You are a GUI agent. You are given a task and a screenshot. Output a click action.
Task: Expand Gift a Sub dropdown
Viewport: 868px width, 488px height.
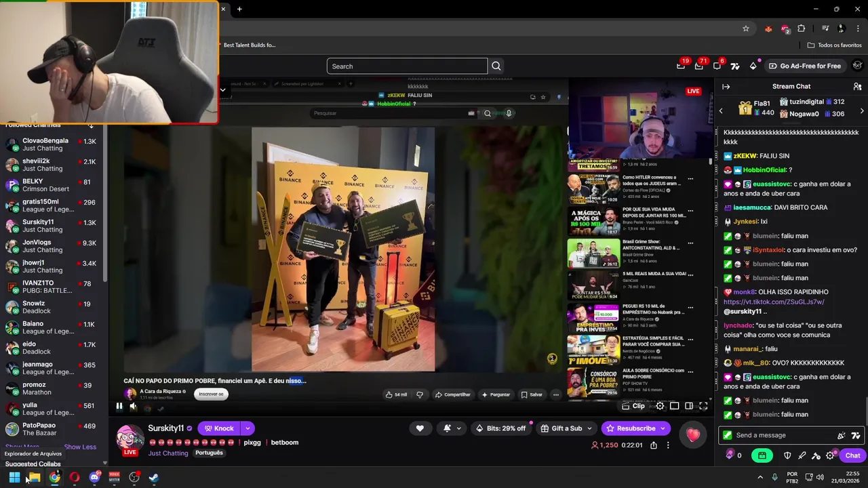point(589,428)
